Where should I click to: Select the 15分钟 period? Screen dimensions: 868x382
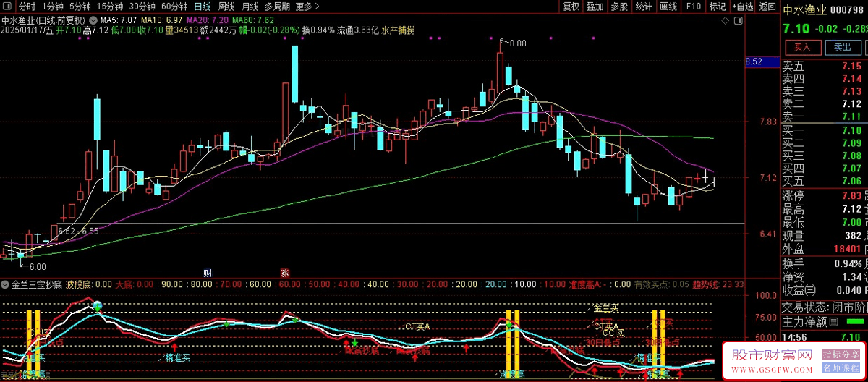pos(110,7)
